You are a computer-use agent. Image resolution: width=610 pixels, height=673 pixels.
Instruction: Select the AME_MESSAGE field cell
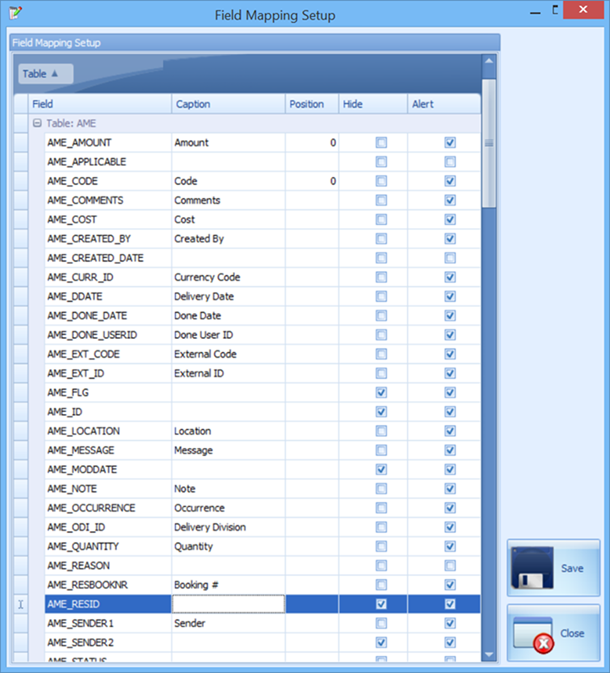pos(108,450)
